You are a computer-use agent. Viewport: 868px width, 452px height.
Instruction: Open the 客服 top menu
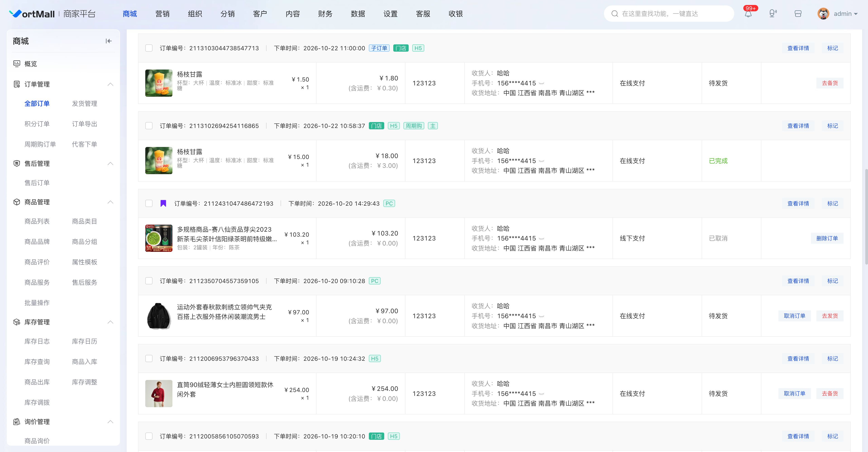pyautogui.click(x=423, y=14)
